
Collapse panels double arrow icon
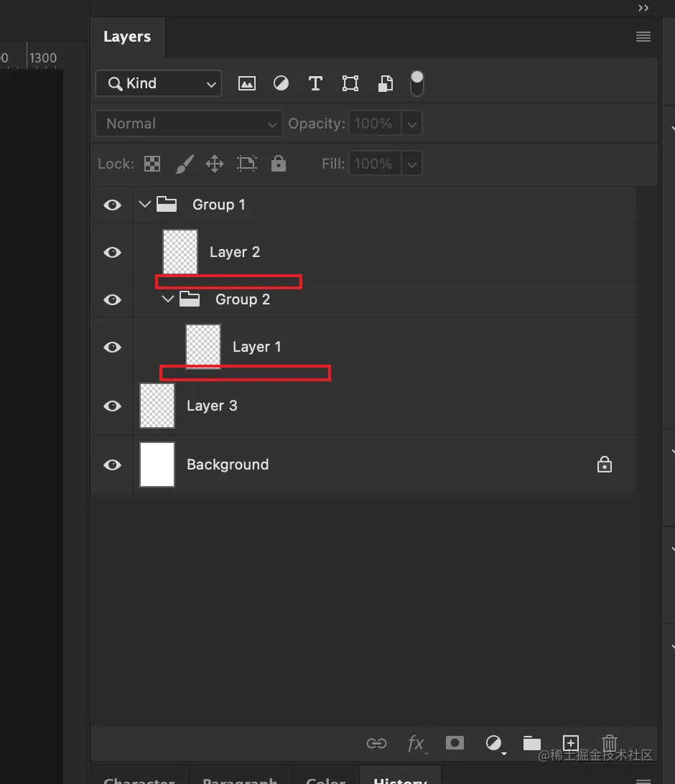(643, 8)
